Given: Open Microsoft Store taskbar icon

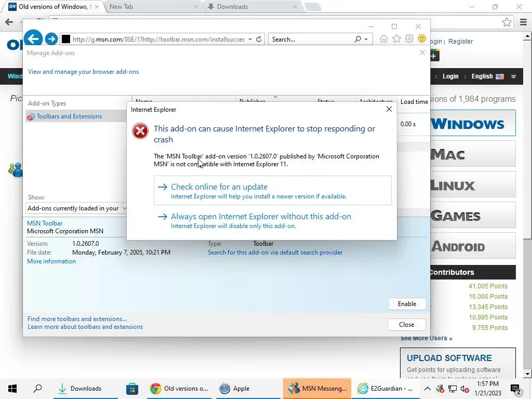Looking at the screenshot, I should (x=132, y=389).
